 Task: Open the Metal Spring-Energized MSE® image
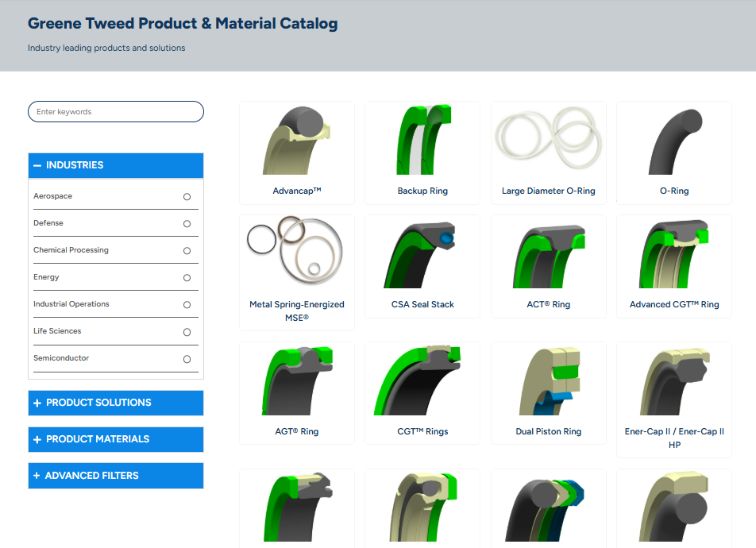pyautogui.click(x=296, y=253)
